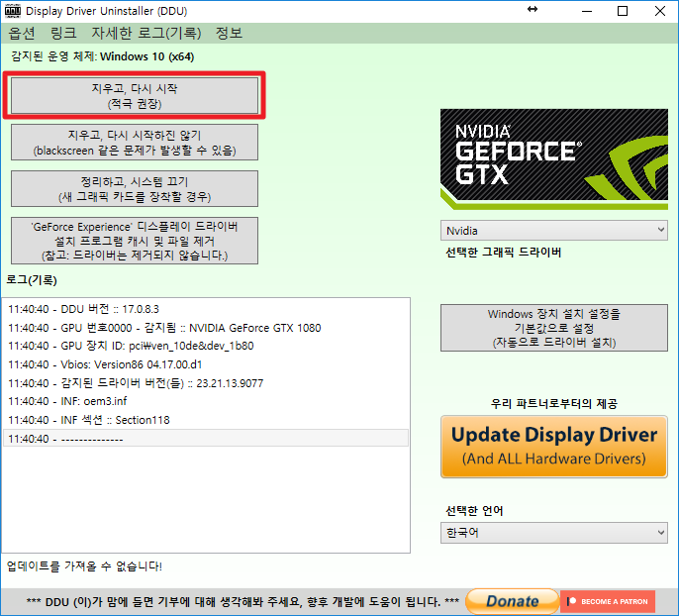Click GeForce Experience 캐시 및 파일 제거 button
Viewport: 679px width, 616px height.
[x=135, y=241]
